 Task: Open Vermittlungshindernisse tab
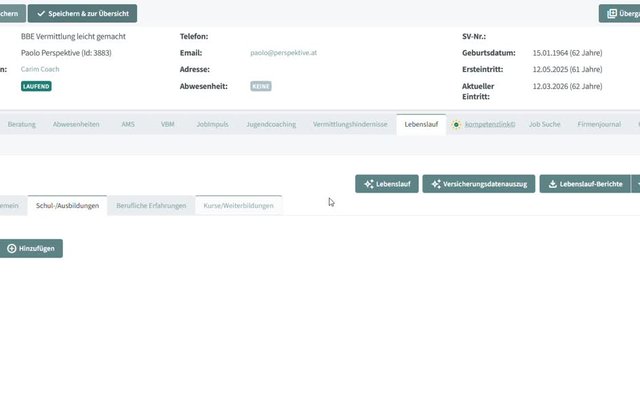(x=350, y=124)
